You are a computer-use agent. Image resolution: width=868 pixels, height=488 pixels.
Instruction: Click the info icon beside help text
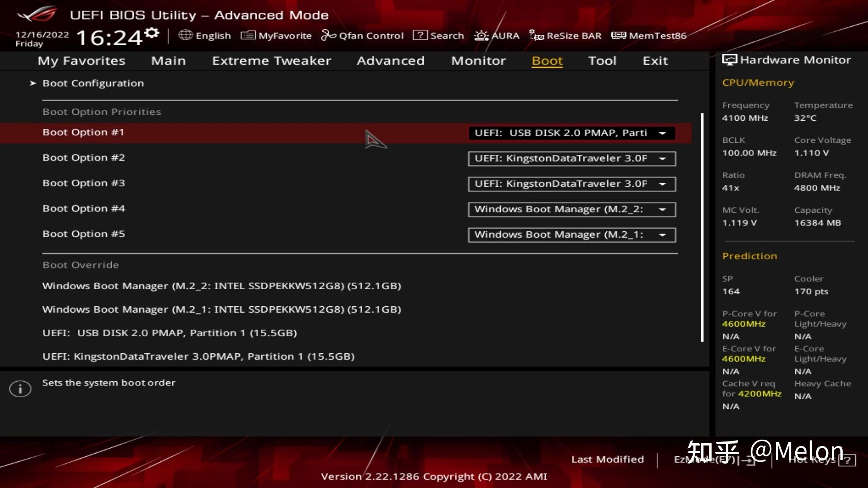point(20,389)
